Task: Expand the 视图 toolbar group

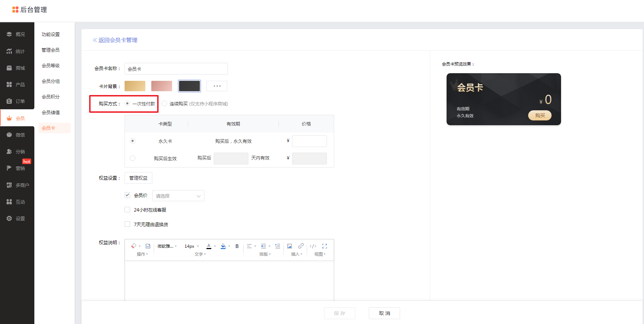Action: (x=320, y=254)
